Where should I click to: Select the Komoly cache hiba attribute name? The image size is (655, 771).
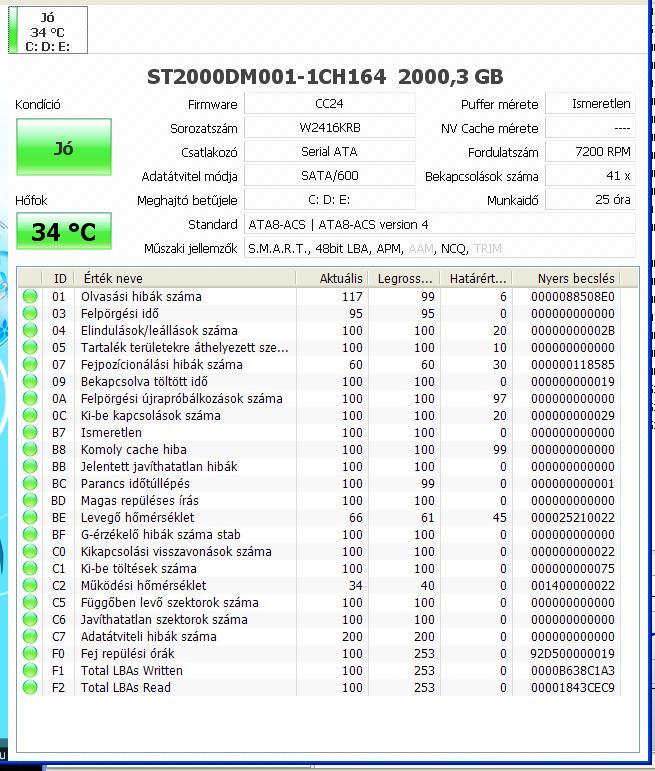[x=133, y=449]
